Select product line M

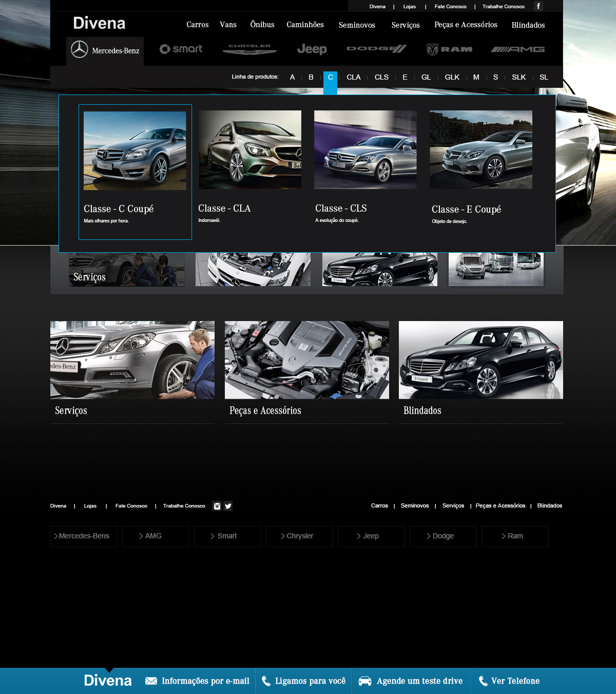tap(476, 77)
